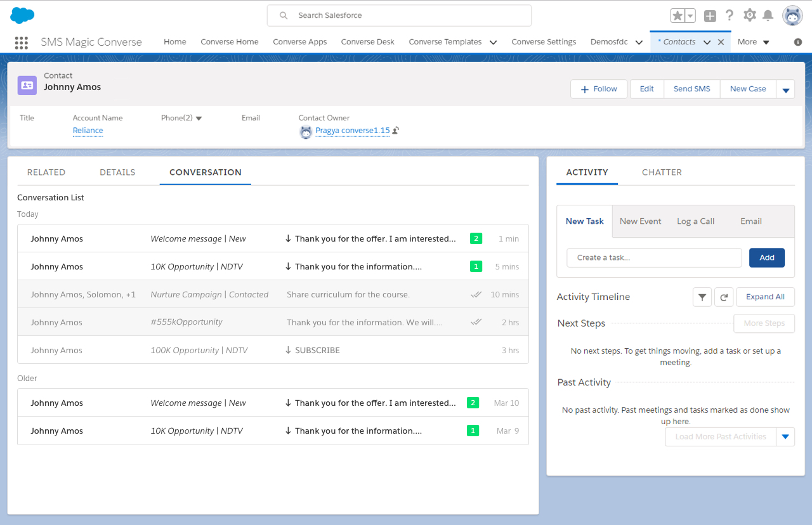Expand the Contacts tab dropdown chevron
The image size is (812, 525).
pyautogui.click(x=707, y=42)
